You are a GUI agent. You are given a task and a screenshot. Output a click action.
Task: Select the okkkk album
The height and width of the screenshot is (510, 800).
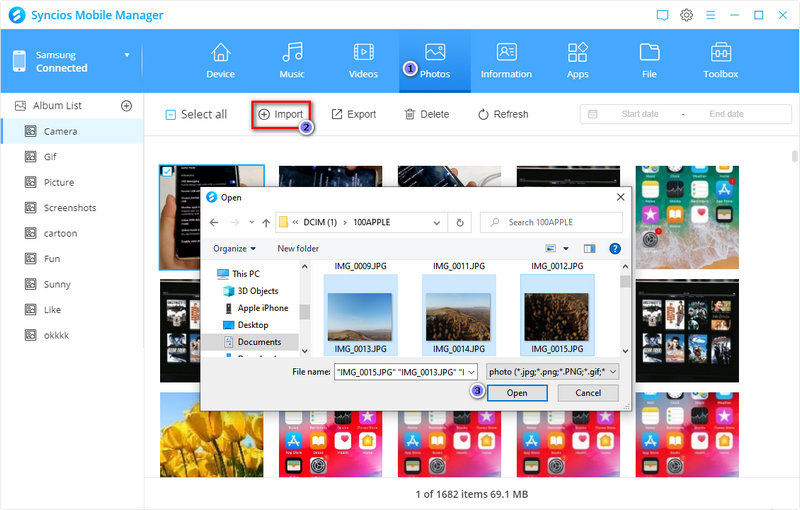pos(72,335)
